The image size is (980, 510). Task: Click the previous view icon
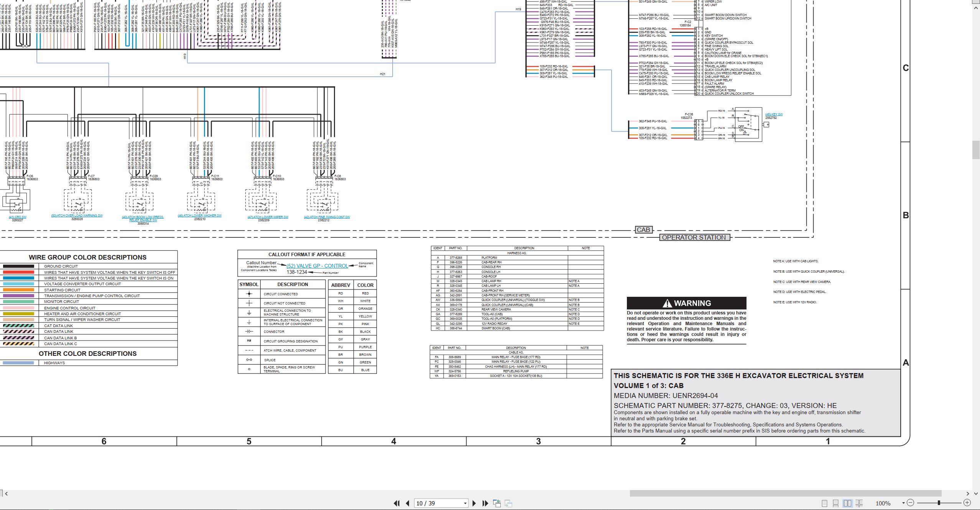pyautogui.click(x=497, y=503)
